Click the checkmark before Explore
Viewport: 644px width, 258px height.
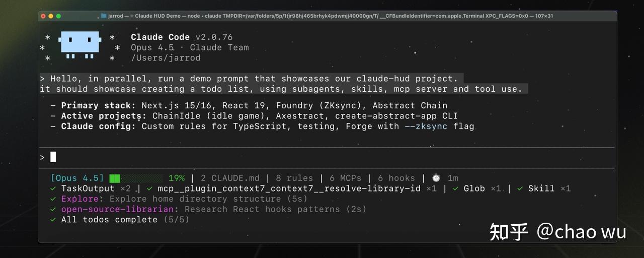pos(53,199)
